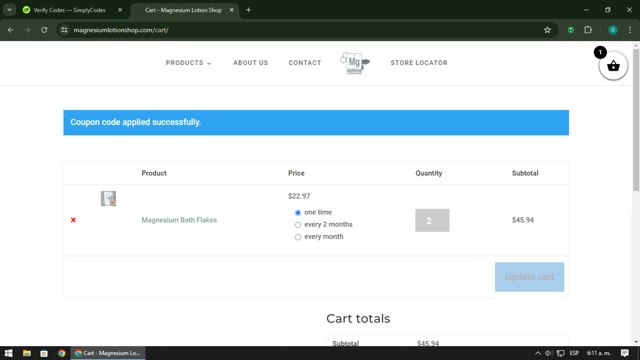Open the About Us page
The width and height of the screenshot is (640, 360).
[251, 63]
